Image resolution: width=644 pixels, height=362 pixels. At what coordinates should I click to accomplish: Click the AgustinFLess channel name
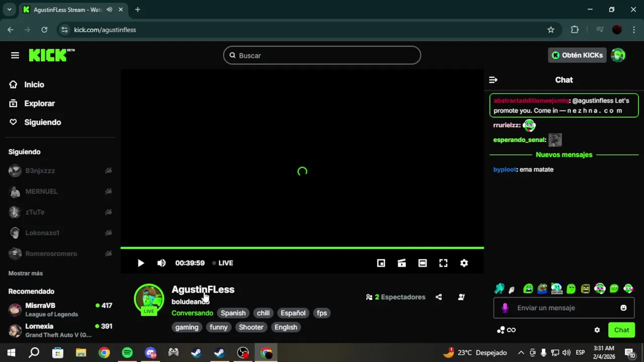[203, 290]
